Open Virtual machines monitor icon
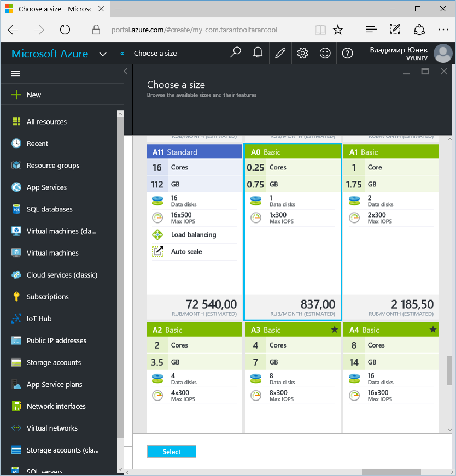 [x=16, y=253]
